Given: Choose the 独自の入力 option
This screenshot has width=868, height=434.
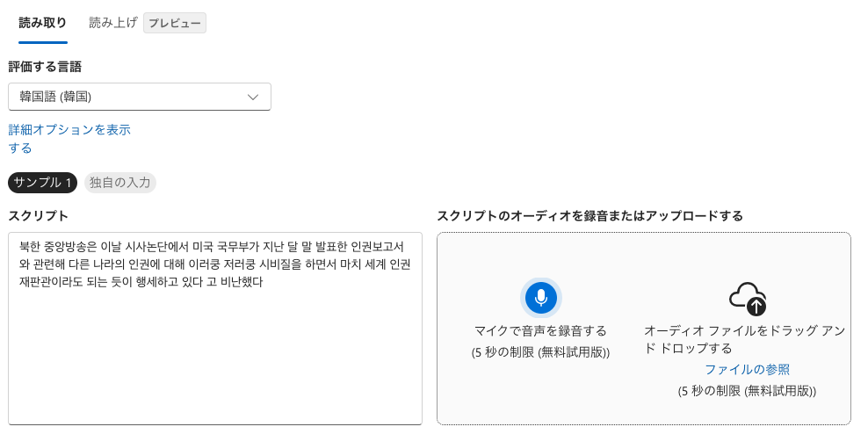Looking at the screenshot, I should point(120,183).
